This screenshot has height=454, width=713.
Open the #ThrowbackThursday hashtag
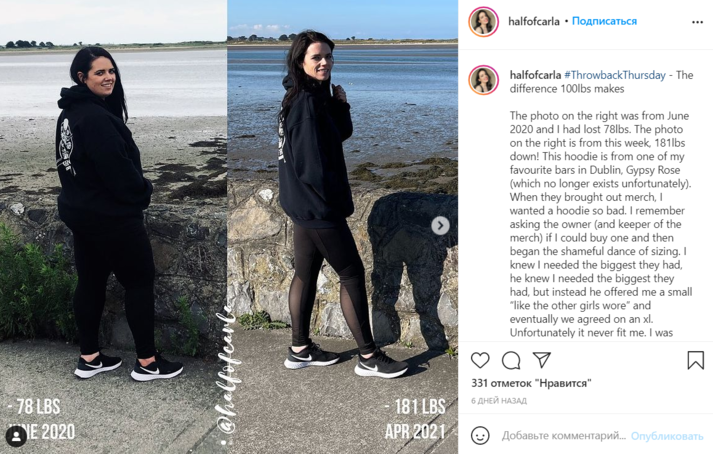point(615,75)
